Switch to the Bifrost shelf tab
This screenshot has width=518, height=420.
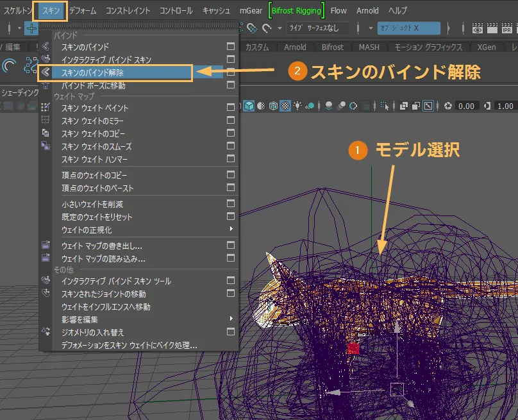(x=332, y=47)
